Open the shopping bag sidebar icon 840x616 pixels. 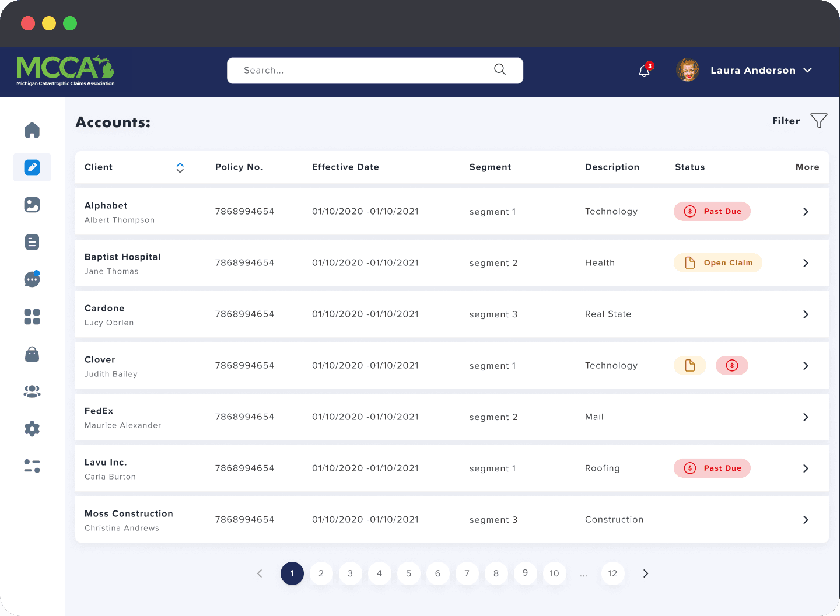pyautogui.click(x=32, y=354)
